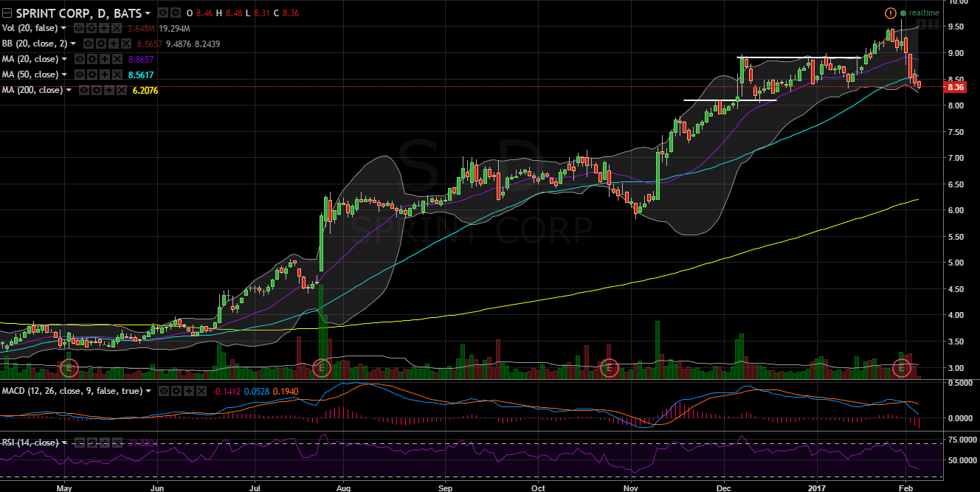Toggle visibility eye of MACD indicator
This screenshot has height=492, width=980.
(x=163, y=391)
